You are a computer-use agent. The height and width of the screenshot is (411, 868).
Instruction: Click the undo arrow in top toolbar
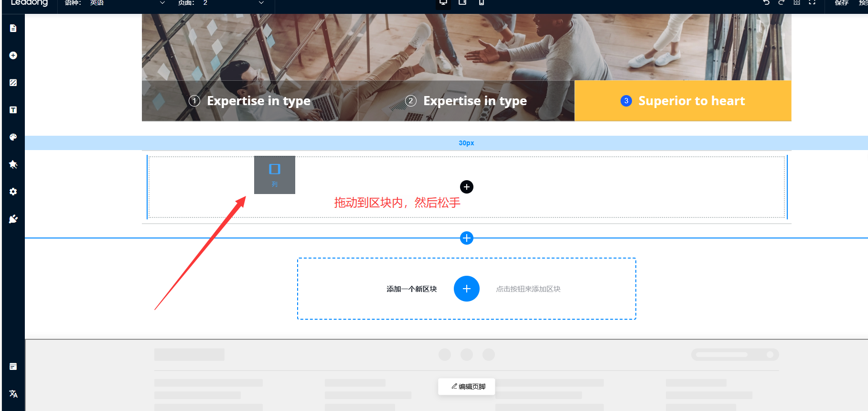766,2
